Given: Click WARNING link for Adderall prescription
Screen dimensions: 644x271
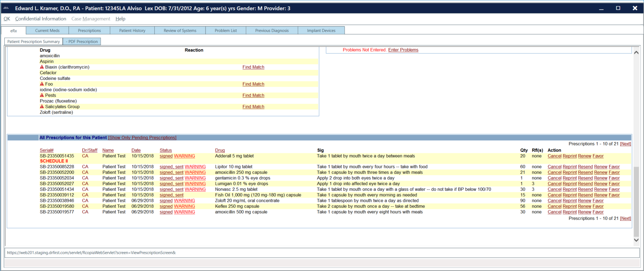Looking at the screenshot, I should coord(185,156).
